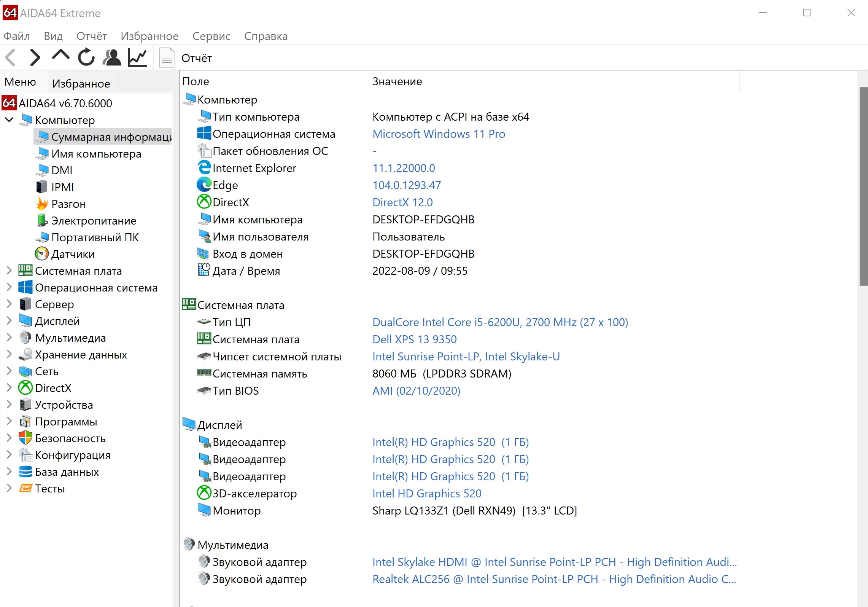
Task: Expand the Хранение данных tree node
Action: coord(10,355)
